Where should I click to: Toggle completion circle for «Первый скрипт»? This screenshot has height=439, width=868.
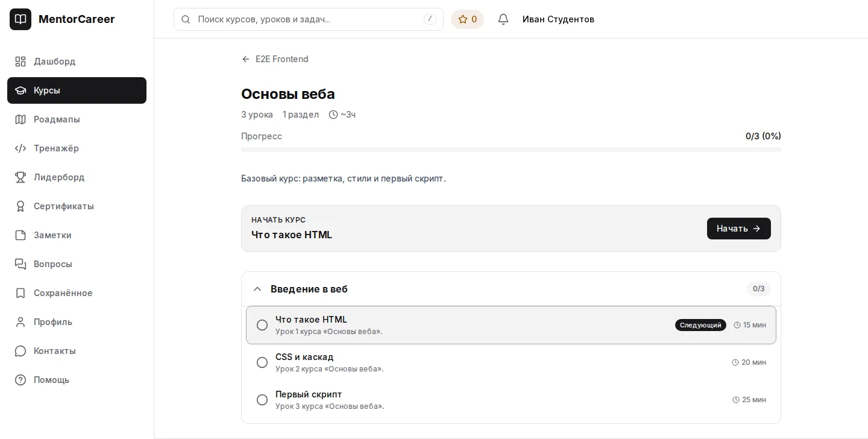pos(262,400)
